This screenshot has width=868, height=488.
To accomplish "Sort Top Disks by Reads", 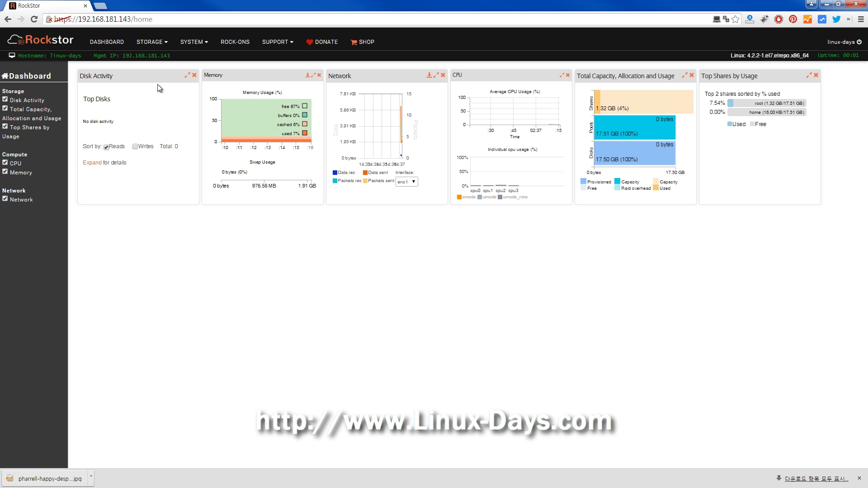I will [x=106, y=147].
